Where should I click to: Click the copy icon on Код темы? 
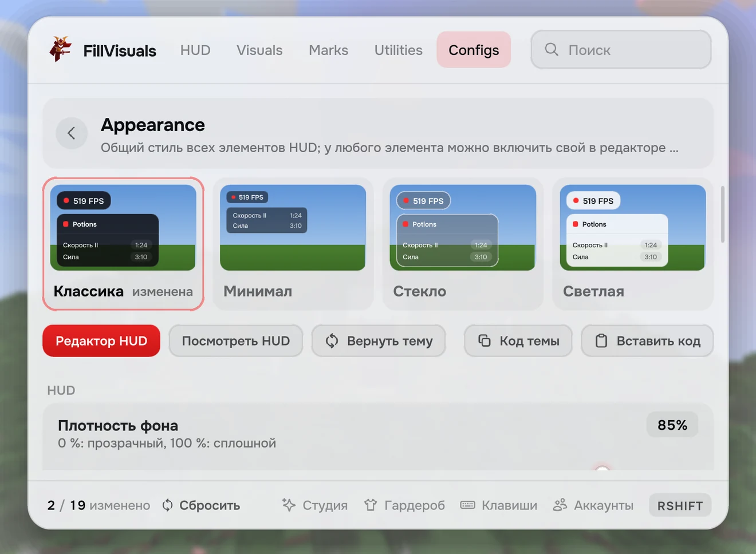(x=485, y=341)
